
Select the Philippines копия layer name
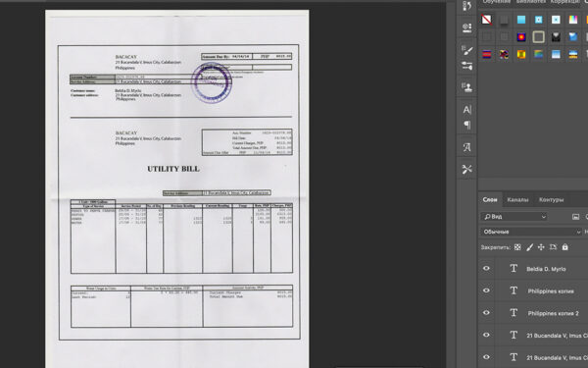(551, 291)
